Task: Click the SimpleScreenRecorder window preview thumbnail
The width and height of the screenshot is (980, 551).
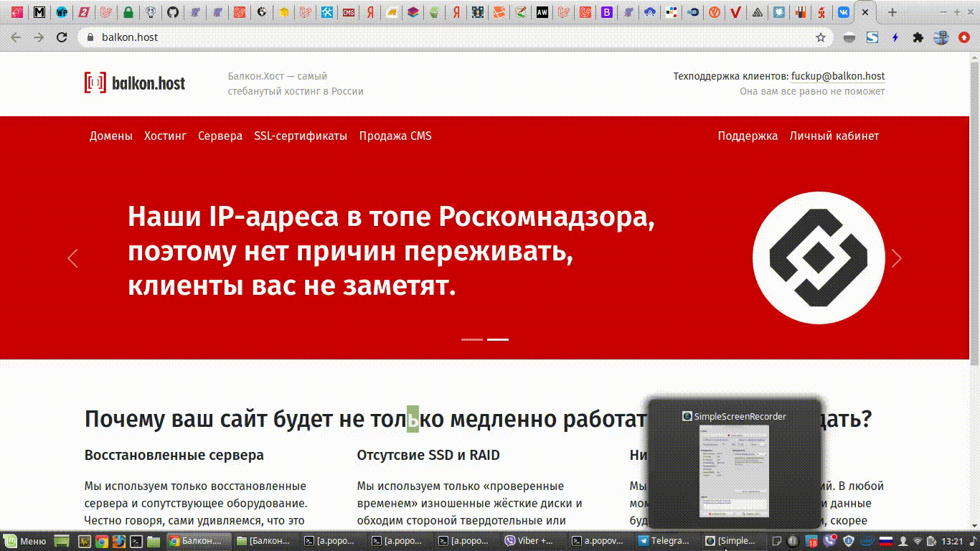Action: [x=734, y=471]
